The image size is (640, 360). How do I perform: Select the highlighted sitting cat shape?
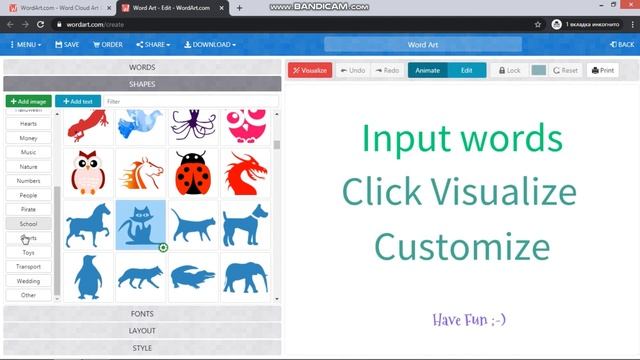tap(140, 225)
